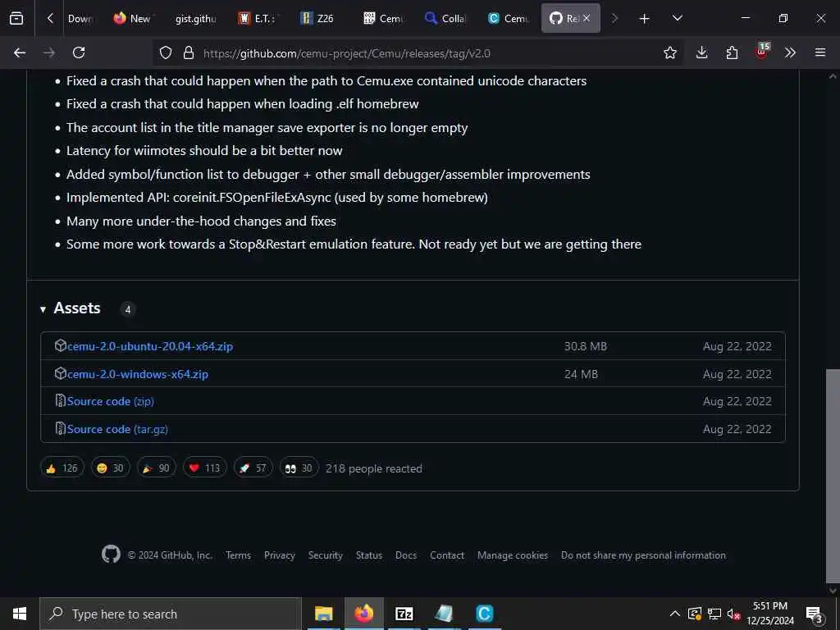Viewport: 840px width, 630px height.
Task: Switch to the Down tab
Action: pyautogui.click(x=81, y=19)
